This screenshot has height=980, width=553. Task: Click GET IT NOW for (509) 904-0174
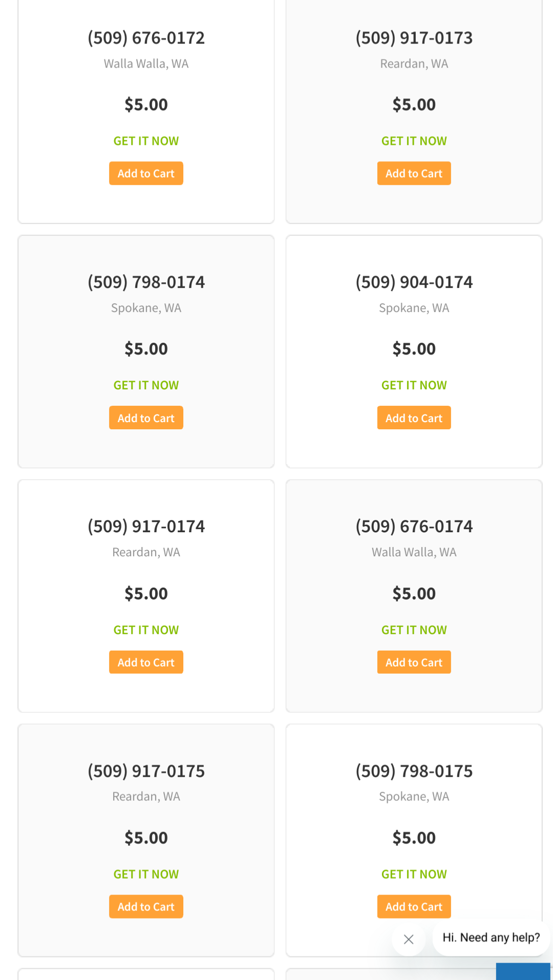414,385
